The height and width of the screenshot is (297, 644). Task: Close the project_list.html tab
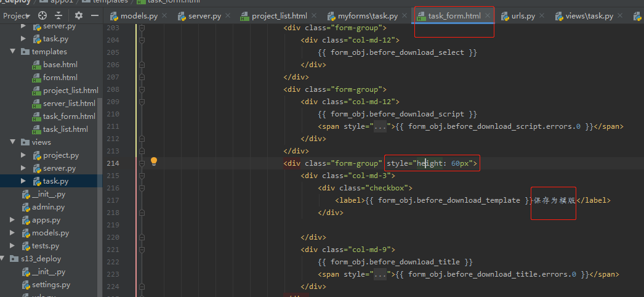(314, 15)
